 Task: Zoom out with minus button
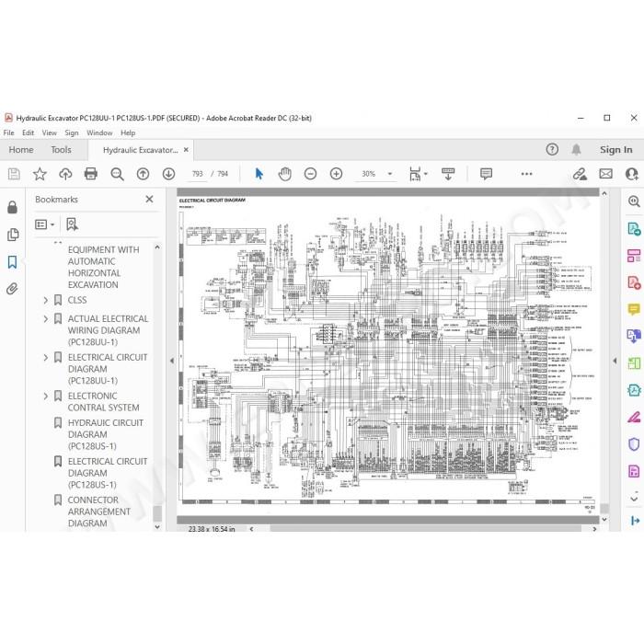[x=311, y=174]
